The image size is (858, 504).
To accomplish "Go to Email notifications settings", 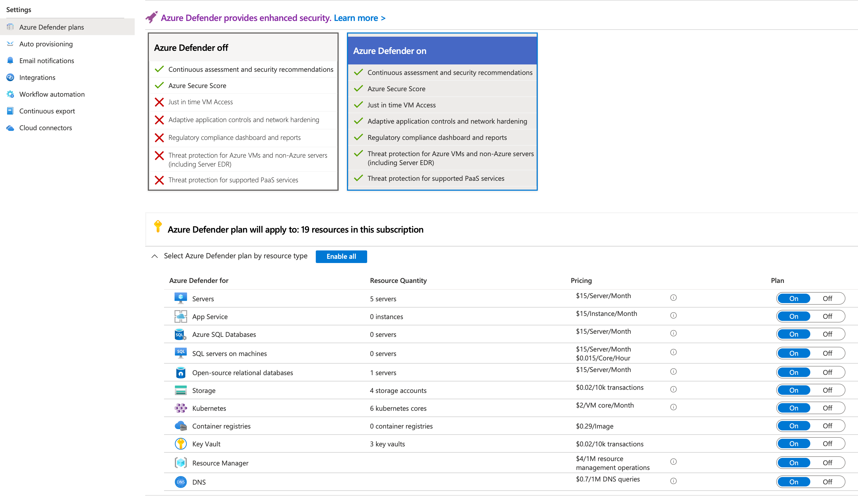I will click(47, 61).
